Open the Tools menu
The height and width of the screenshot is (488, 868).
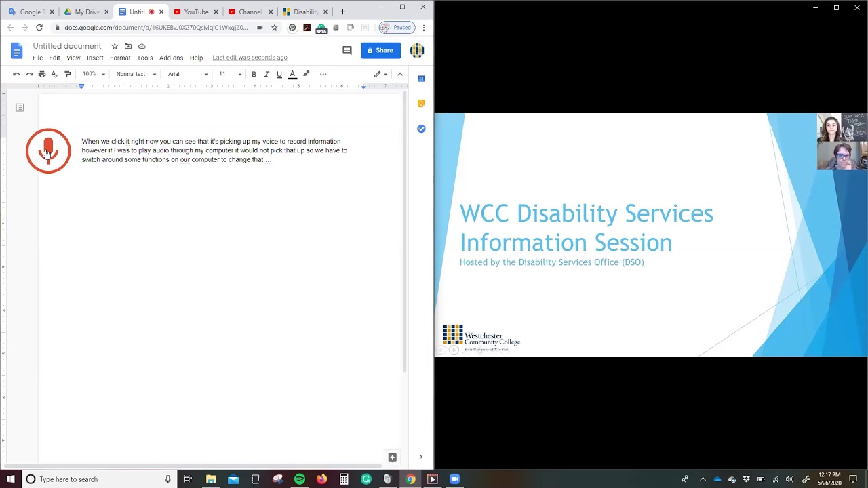pyautogui.click(x=145, y=58)
